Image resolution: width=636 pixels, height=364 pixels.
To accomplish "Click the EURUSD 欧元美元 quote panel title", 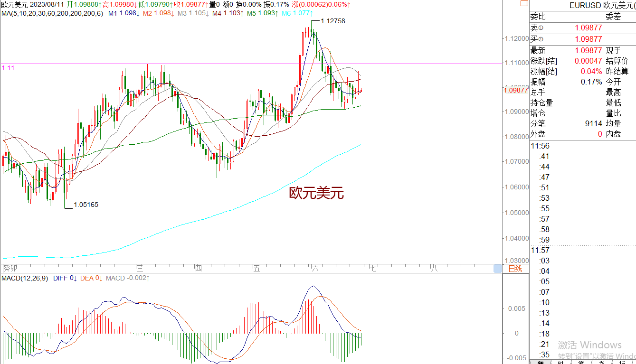I will 601,6.
